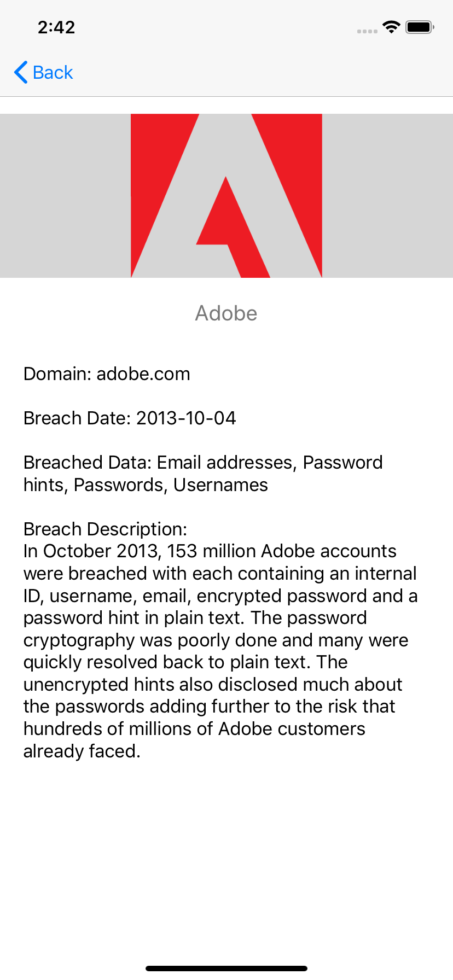Tap the red Adobe logo image
The image size is (453, 980).
click(226, 196)
